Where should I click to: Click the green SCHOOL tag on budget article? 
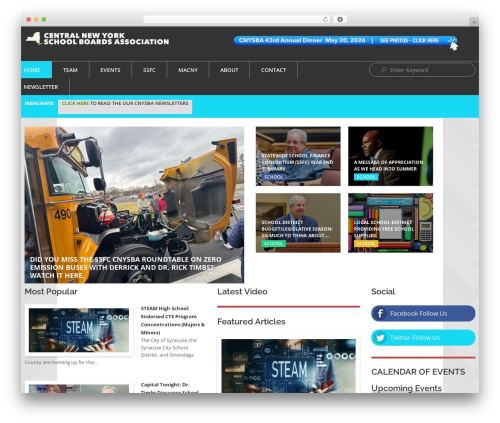[274, 244]
